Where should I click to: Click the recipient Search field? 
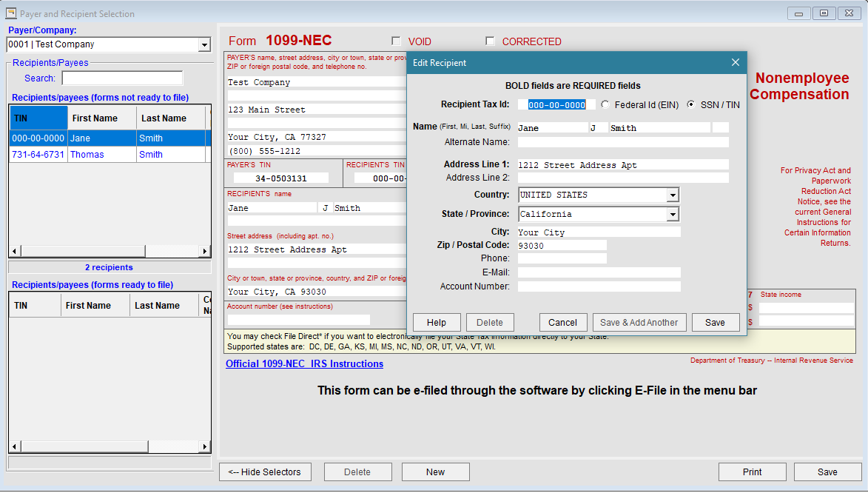(x=122, y=78)
